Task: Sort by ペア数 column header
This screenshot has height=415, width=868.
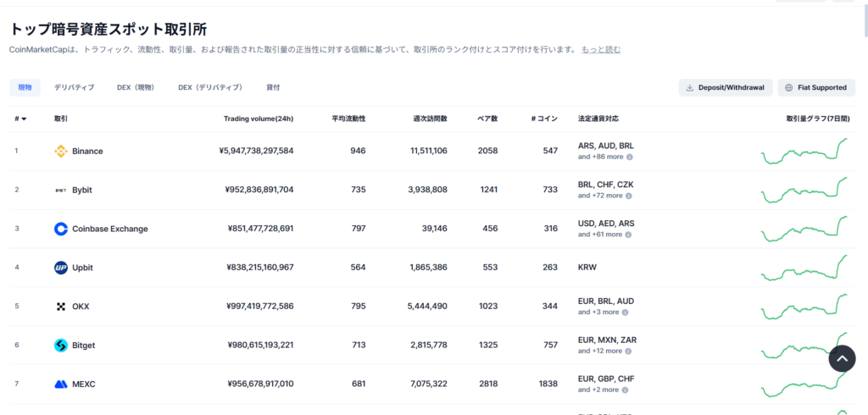Action: pos(487,119)
